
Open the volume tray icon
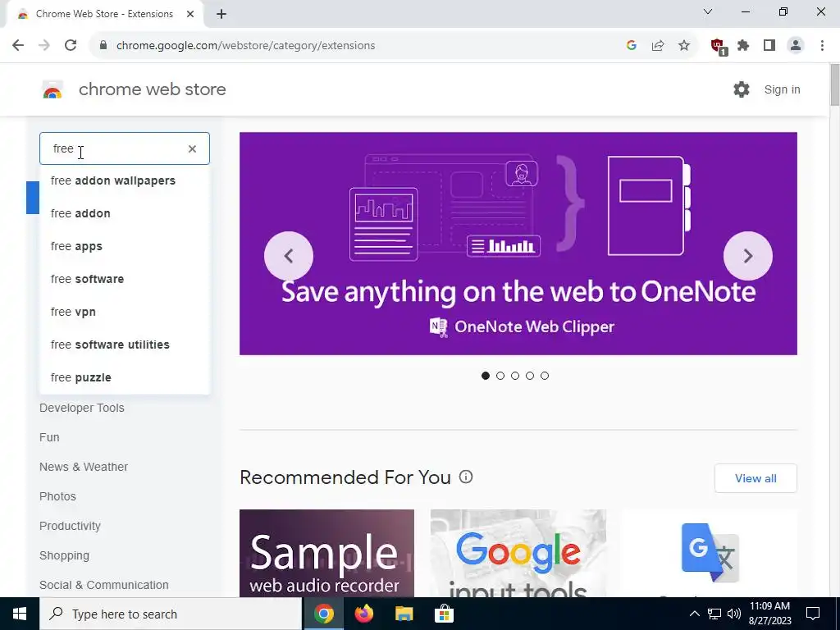pos(734,614)
